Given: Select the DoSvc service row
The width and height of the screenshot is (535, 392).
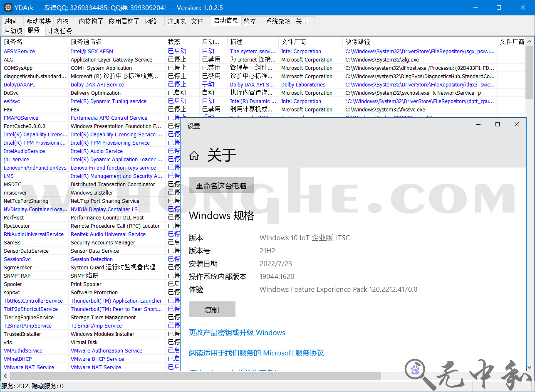Looking at the screenshot, I should [263, 93].
